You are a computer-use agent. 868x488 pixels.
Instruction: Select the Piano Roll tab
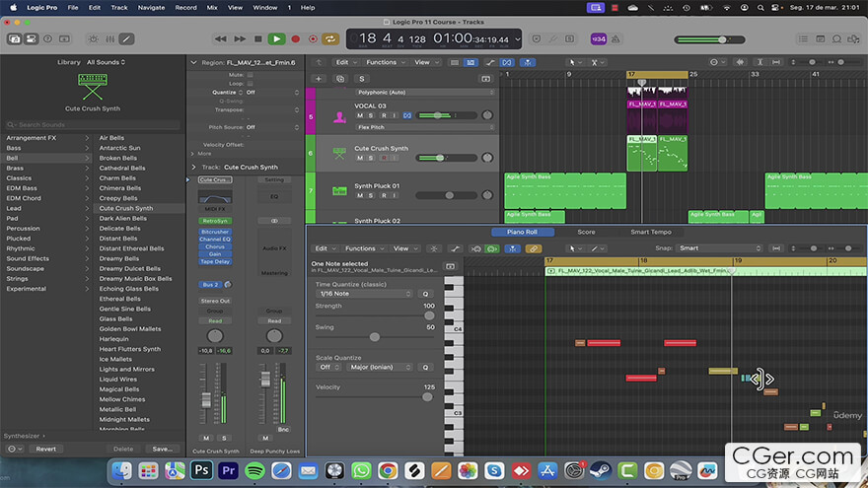coord(522,232)
